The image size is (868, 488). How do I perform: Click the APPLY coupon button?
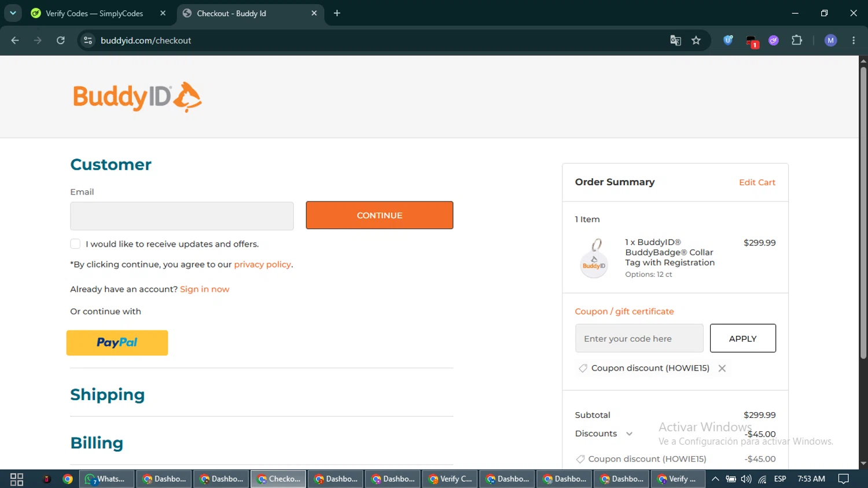click(x=743, y=339)
